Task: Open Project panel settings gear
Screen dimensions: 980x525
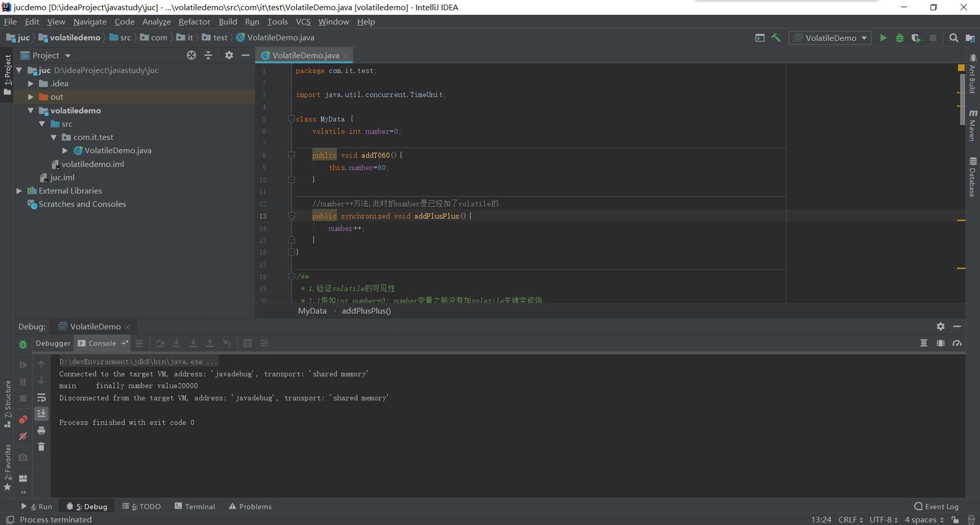Action: (229, 55)
